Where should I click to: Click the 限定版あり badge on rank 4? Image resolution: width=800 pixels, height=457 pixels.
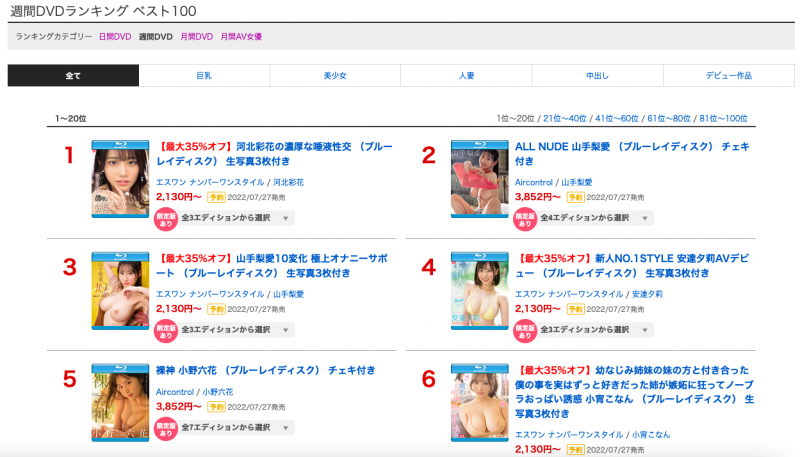click(524, 329)
